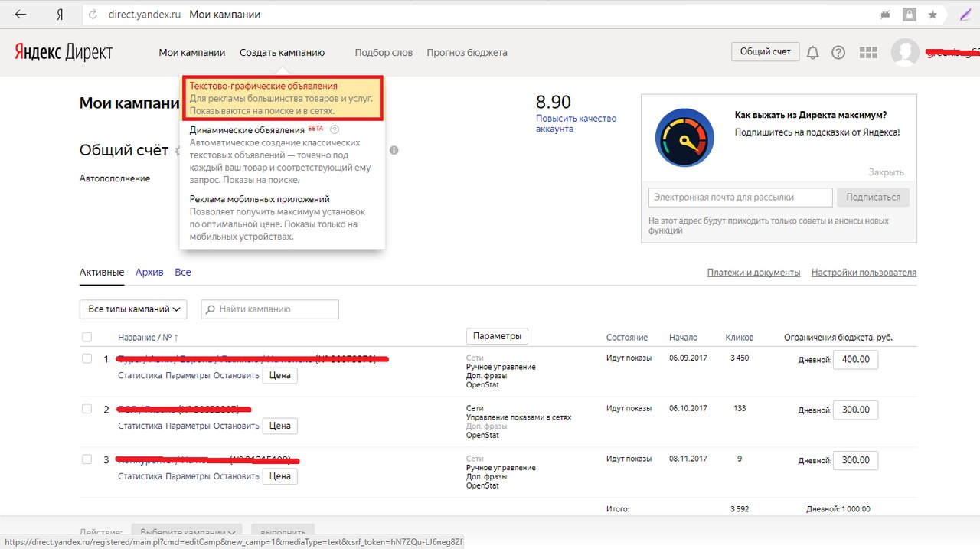Open 'Прогноз бюджета' in top navigation
This screenshot has width=980, height=549.
[467, 53]
